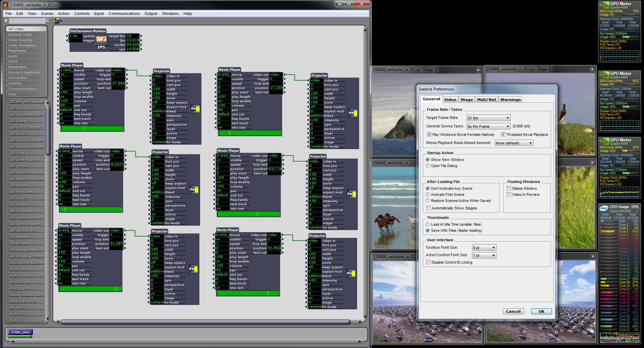Select the Generators toolbox category
The width and height of the screenshot is (644, 348).
pos(26,67)
